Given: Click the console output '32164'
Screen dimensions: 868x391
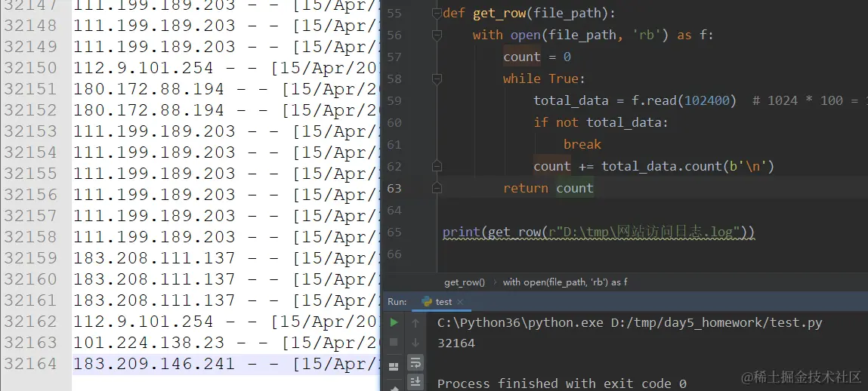Looking at the screenshot, I should [x=456, y=343].
